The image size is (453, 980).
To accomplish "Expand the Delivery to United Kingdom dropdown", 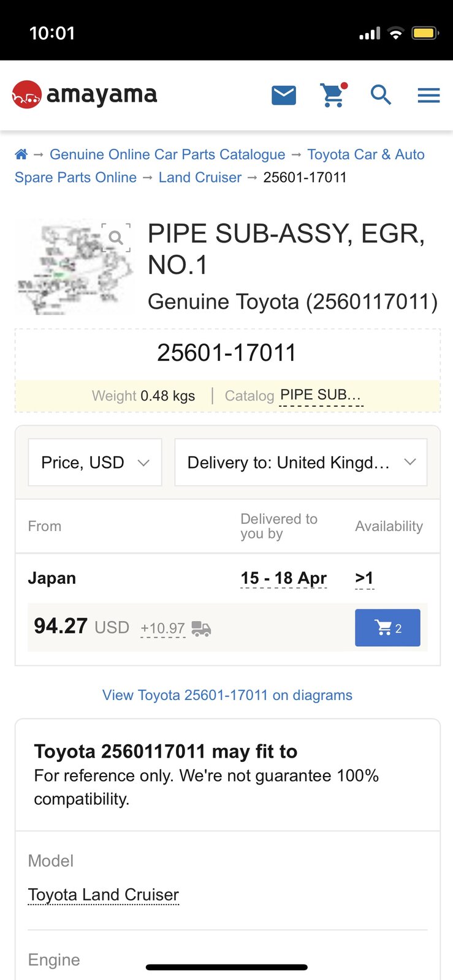I will coord(301,462).
